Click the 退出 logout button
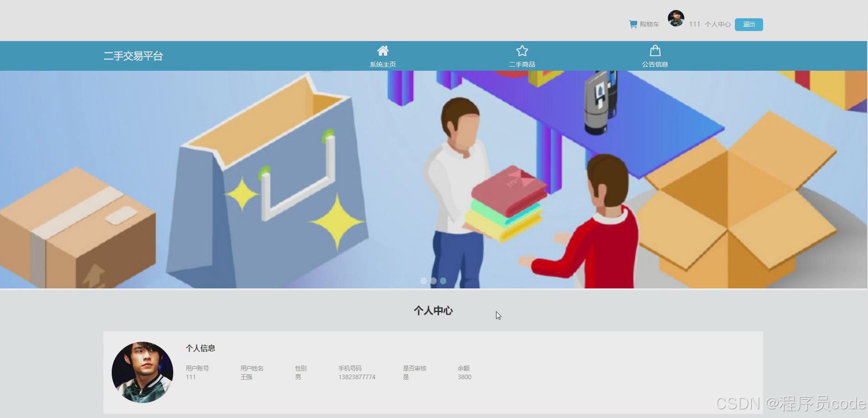Screen dimensions: 868x418 click(x=748, y=24)
